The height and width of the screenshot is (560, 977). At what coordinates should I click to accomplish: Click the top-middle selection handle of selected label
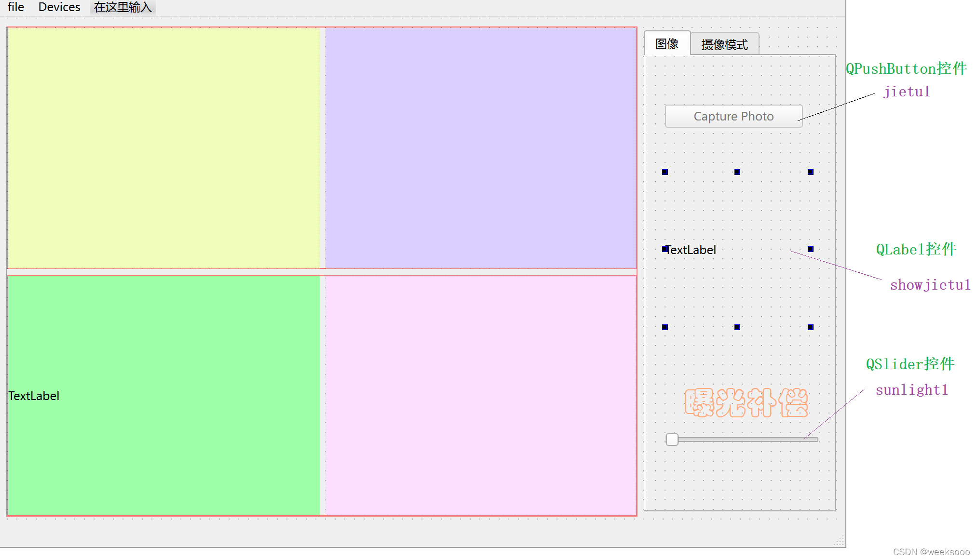[x=737, y=172]
